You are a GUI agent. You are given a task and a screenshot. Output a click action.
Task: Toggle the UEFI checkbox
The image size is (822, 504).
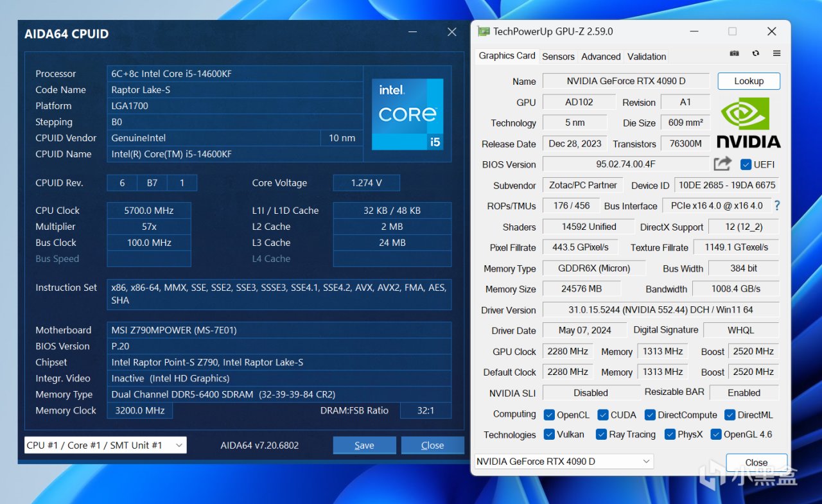click(746, 164)
